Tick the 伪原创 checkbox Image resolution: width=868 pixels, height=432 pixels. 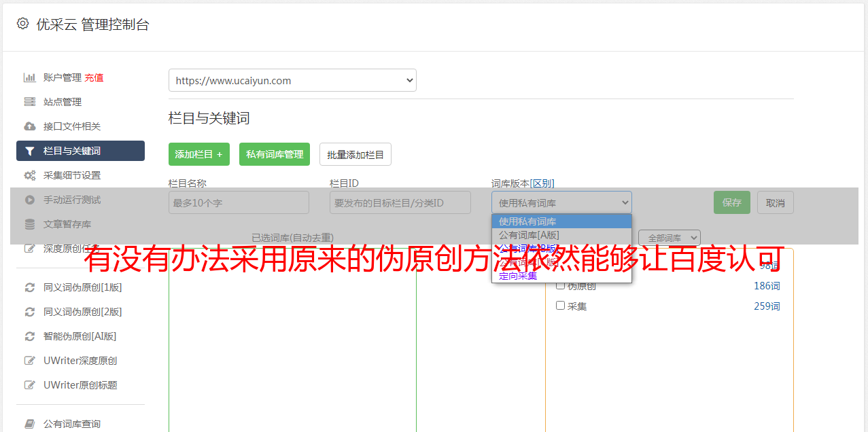click(561, 286)
